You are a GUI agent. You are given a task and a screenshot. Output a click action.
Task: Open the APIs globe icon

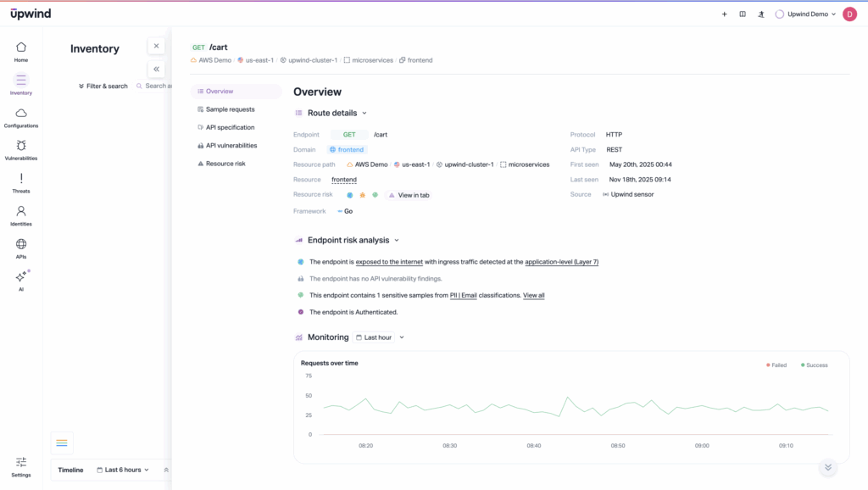[21, 248]
